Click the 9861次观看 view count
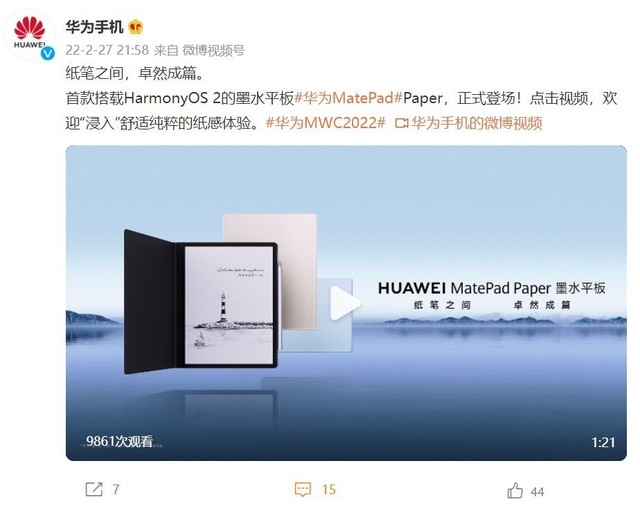Screen dimensions: 640x506 [119, 441]
